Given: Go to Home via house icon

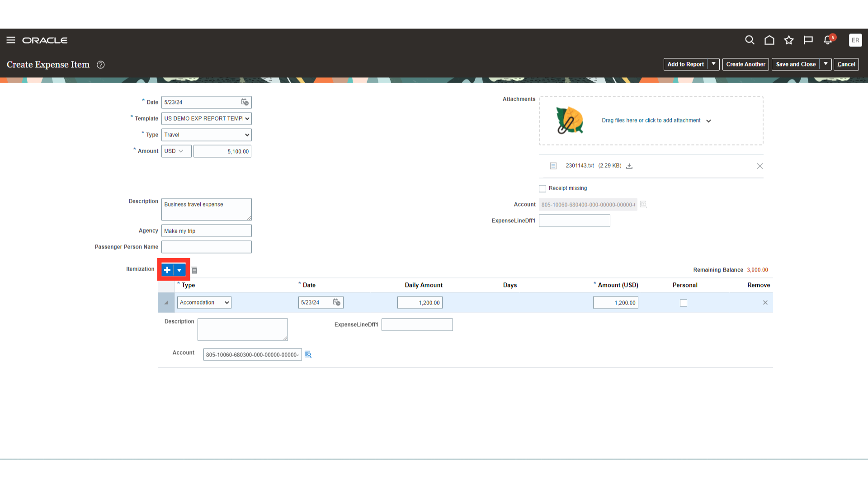Looking at the screenshot, I should pos(769,40).
